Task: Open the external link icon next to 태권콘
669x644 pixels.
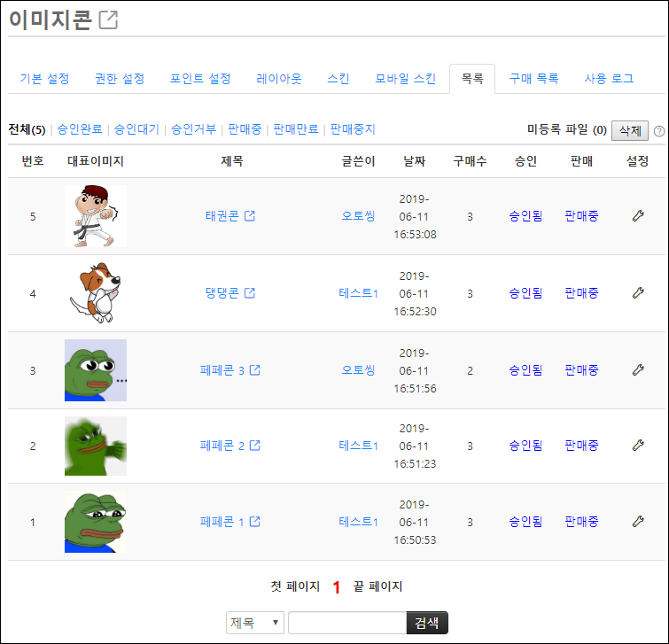Action: (250, 216)
